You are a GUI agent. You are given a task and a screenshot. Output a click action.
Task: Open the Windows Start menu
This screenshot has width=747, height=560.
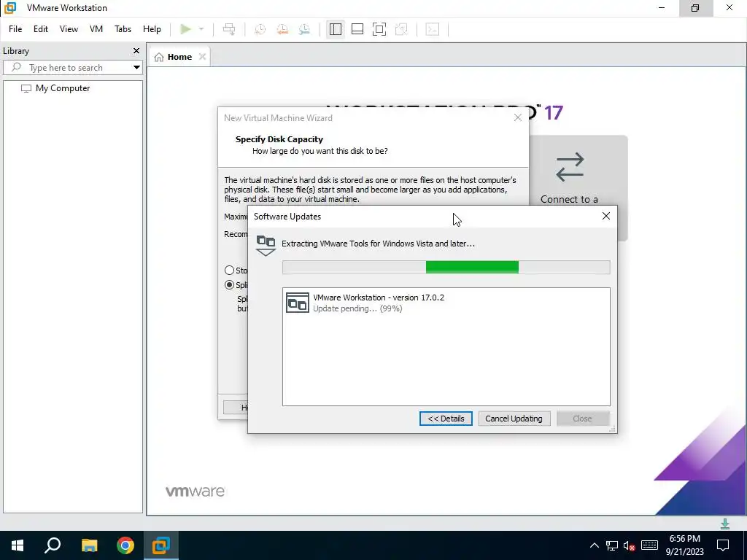[x=18, y=545]
